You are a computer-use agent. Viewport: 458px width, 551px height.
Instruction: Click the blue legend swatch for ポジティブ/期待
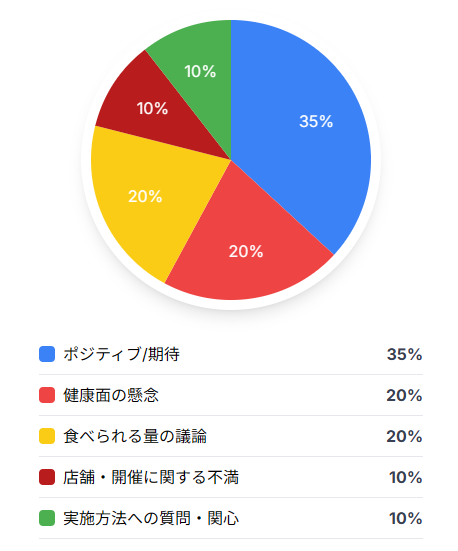tap(47, 354)
